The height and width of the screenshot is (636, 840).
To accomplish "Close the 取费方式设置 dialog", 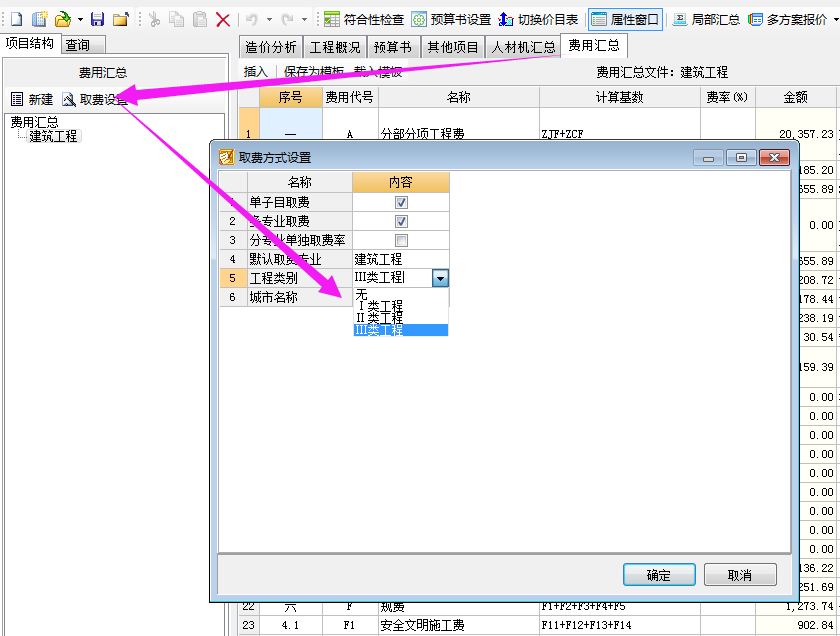I will (774, 158).
